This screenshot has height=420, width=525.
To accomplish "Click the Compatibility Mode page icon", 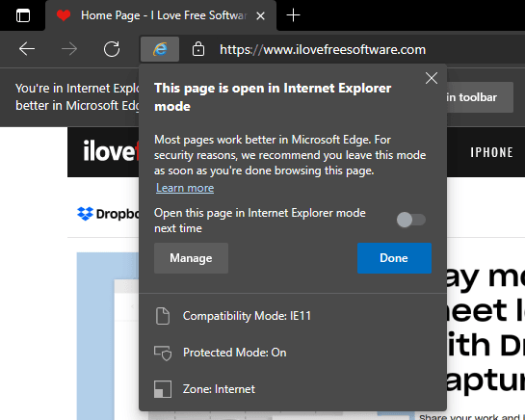I will coord(163,316).
